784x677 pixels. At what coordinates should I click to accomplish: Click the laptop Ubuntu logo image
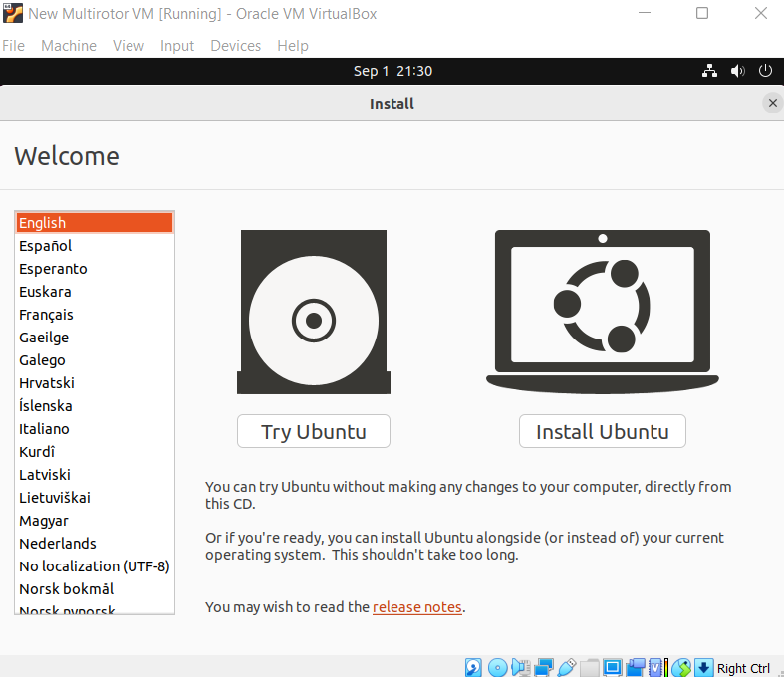[603, 312]
